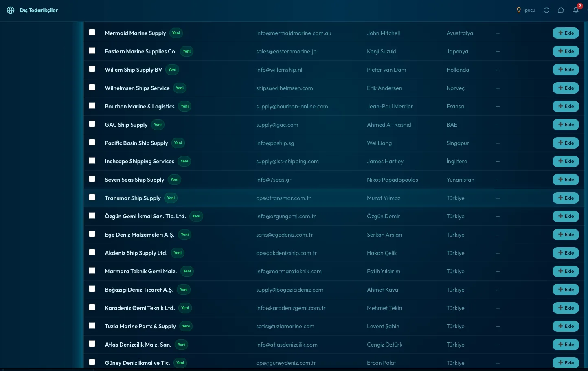Add Seven Seas Ship Supply via Ekle
This screenshot has width=588, height=371.
coord(566,180)
